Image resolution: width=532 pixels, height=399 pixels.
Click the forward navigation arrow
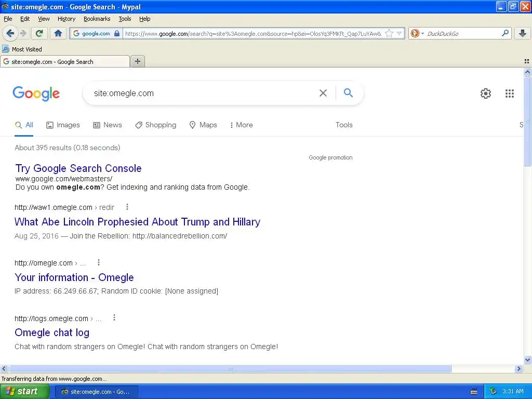[x=23, y=33]
